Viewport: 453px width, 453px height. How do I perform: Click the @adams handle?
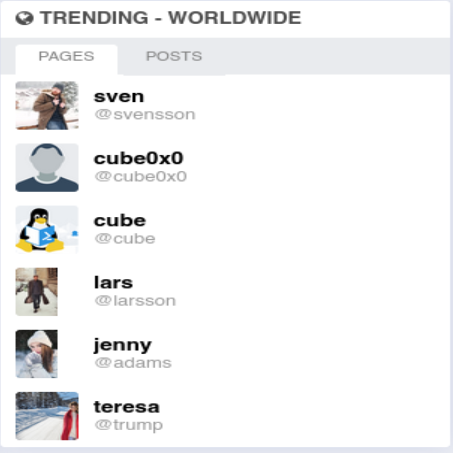133,363
